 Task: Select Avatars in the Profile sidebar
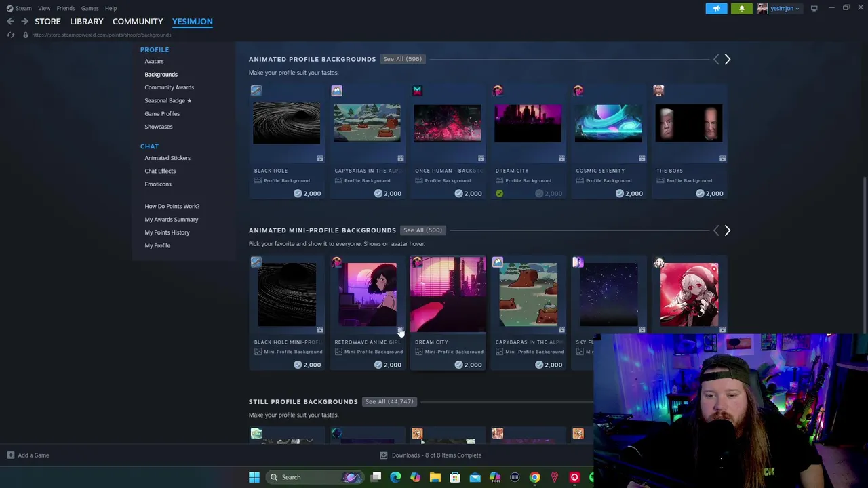pos(154,61)
